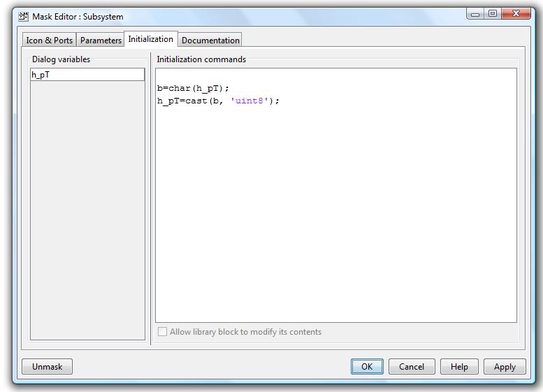
Task: Enable Allow library block to modify contents
Action: (163, 332)
